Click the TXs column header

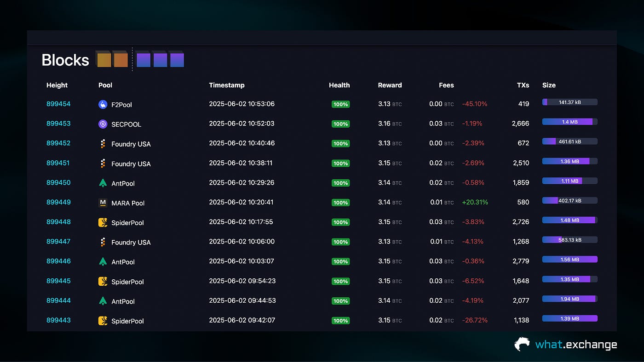523,85
